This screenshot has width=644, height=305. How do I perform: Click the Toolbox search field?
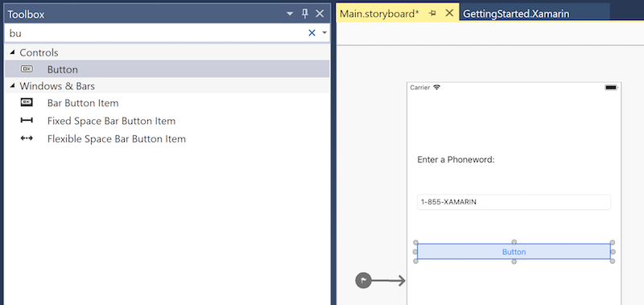[156, 33]
